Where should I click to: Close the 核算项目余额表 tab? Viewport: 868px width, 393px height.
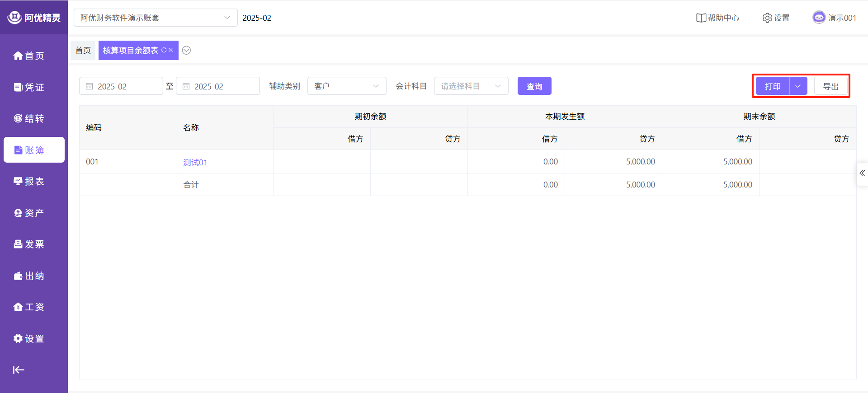tap(171, 50)
